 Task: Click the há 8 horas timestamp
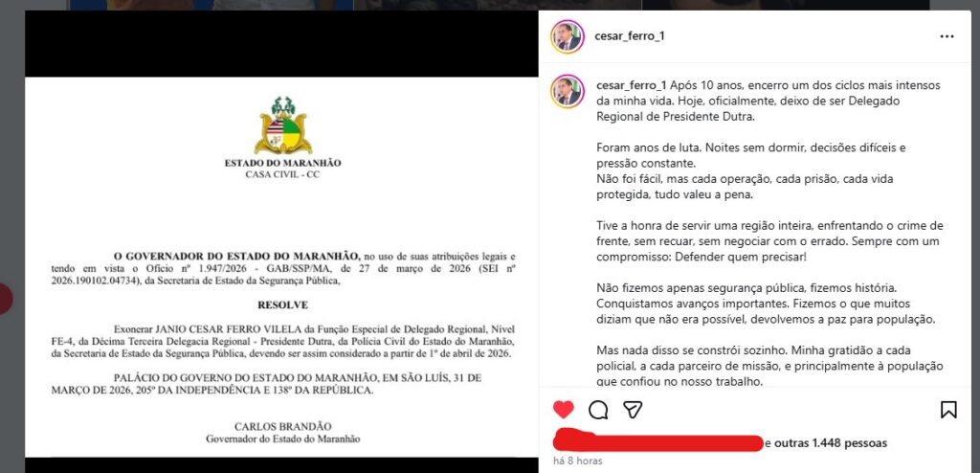(x=578, y=462)
